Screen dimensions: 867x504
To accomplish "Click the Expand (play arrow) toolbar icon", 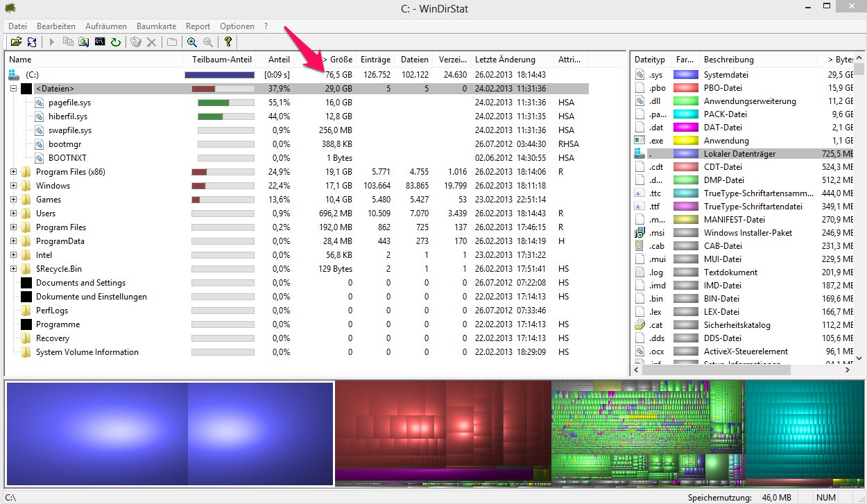I will [52, 42].
